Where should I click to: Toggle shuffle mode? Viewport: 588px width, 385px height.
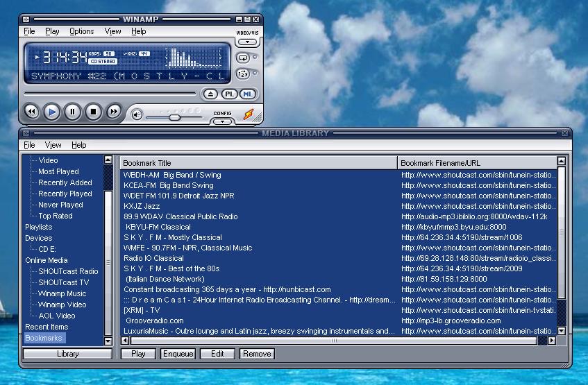[243, 74]
